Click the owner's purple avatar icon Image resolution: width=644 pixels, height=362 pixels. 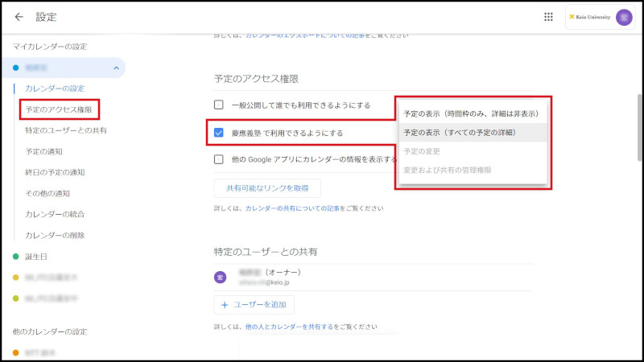click(x=220, y=277)
